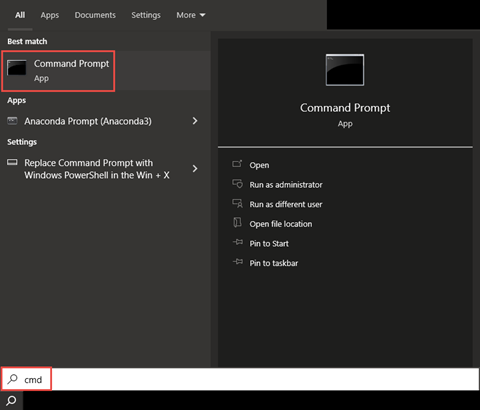Click the Open file location icon
The width and height of the screenshot is (480, 410).
[x=237, y=223]
